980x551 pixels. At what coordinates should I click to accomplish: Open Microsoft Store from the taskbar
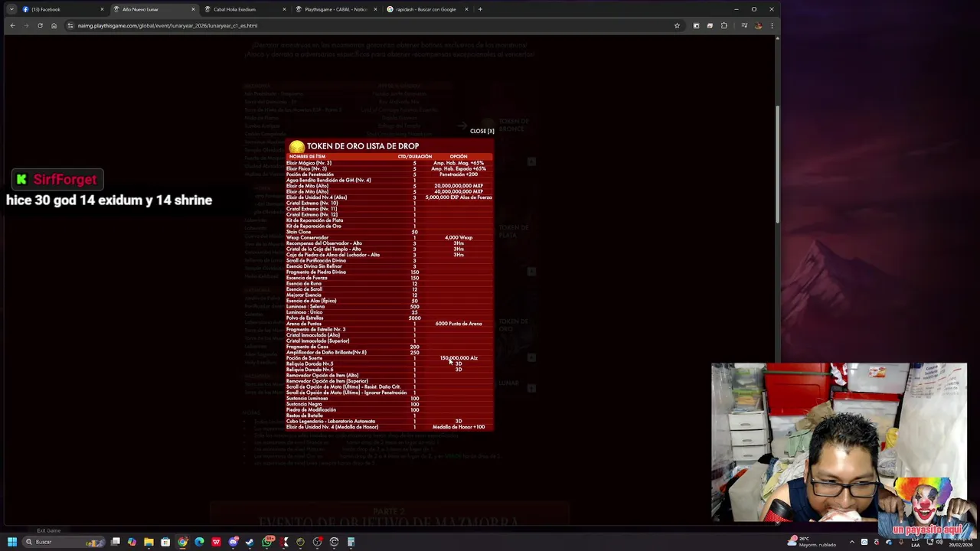(165, 542)
